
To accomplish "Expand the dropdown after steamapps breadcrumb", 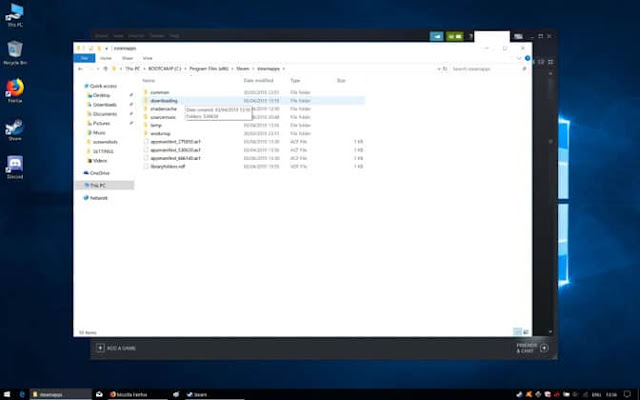I will point(284,69).
